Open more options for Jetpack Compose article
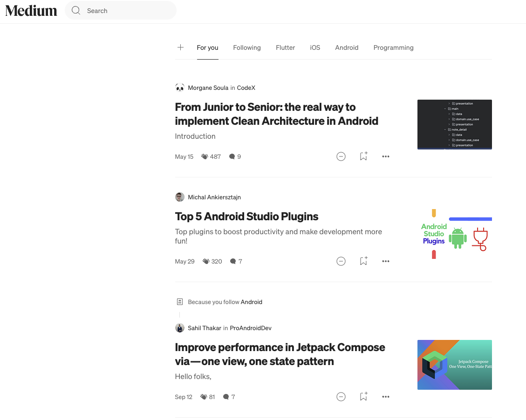526x420 pixels. click(386, 397)
